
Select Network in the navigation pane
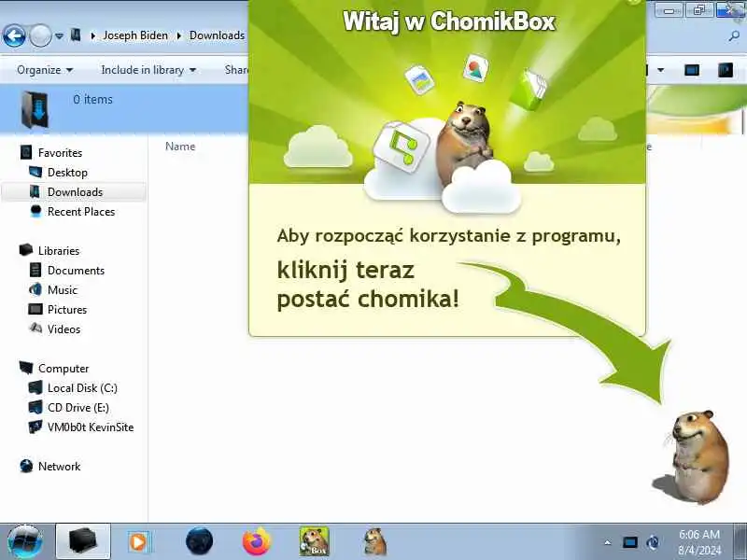click(x=59, y=466)
